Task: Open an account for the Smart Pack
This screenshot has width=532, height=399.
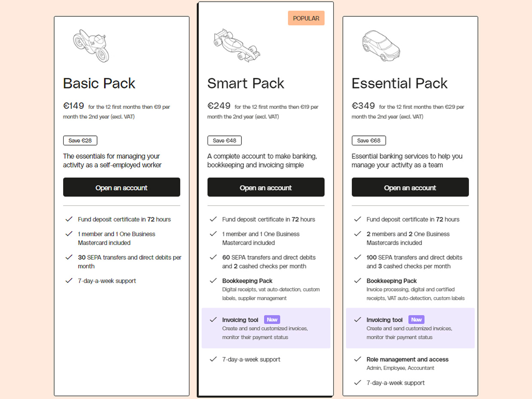Action: click(266, 187)
